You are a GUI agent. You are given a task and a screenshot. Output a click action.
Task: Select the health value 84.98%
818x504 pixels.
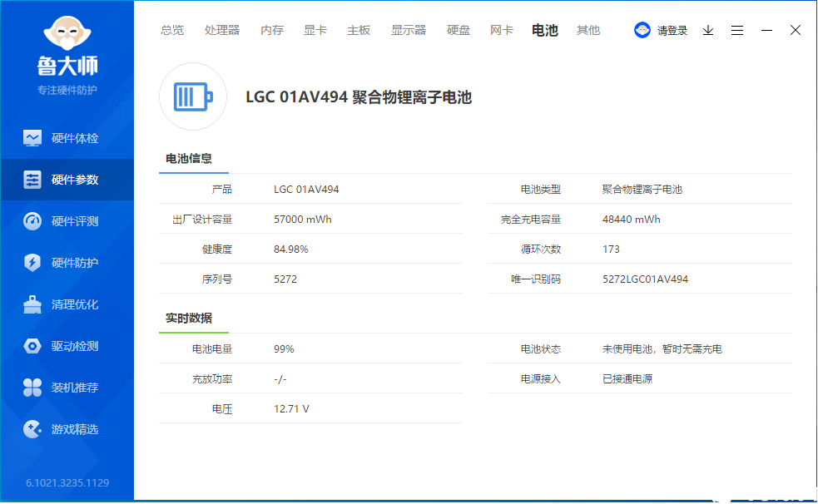tap(291, 250)
